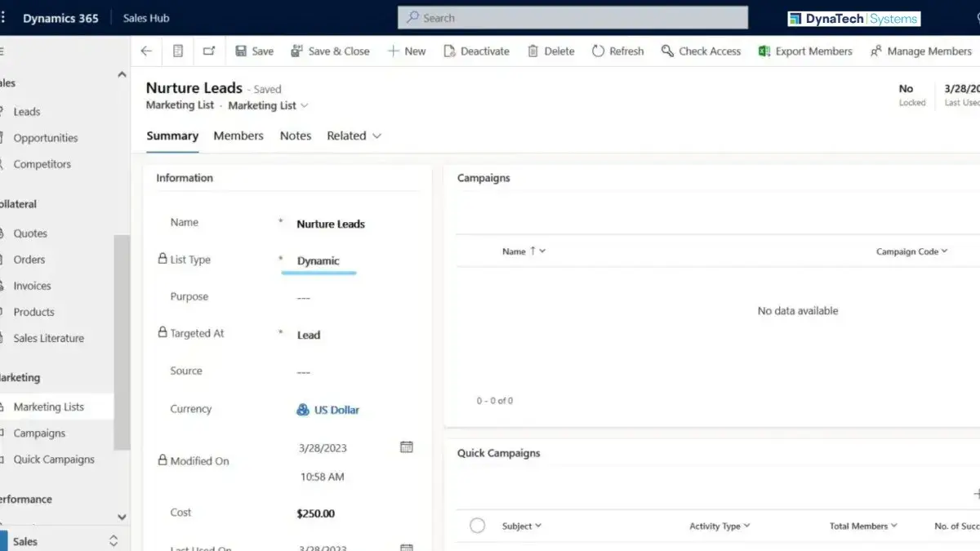Click the Search input box
The height and width of the screenshot is (551, 980).
coord(572,17)
